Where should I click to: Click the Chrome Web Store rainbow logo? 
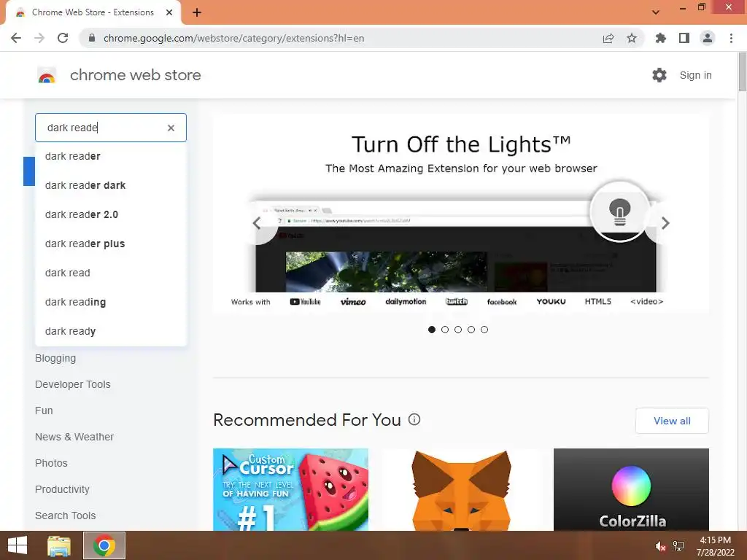pos(47,75)
